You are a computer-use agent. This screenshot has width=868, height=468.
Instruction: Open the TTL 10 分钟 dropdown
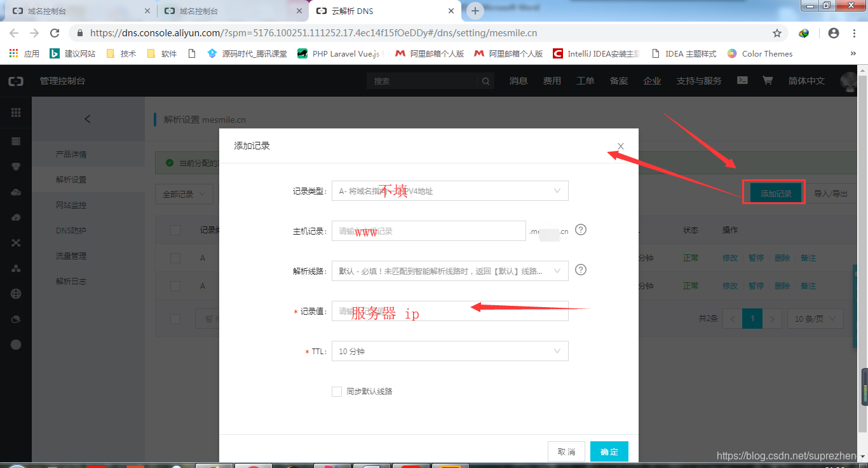click(450, 351)
